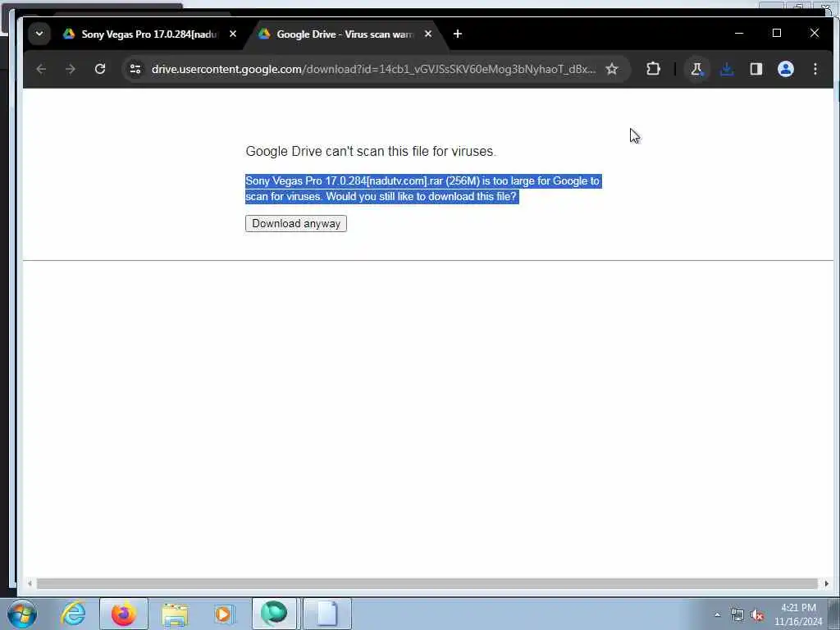This screenshot has width=840, height=630.
Task: Maximize the Chrome window
Action: point(777,33)
